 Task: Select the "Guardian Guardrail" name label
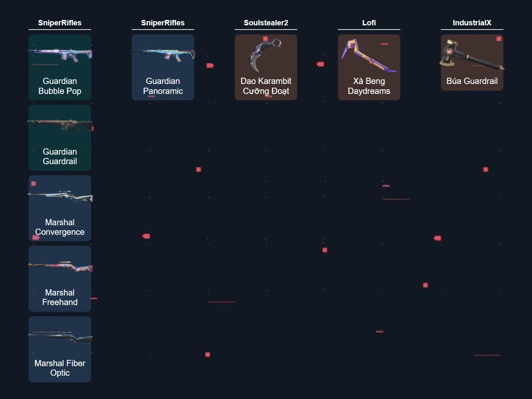(60, 156)
